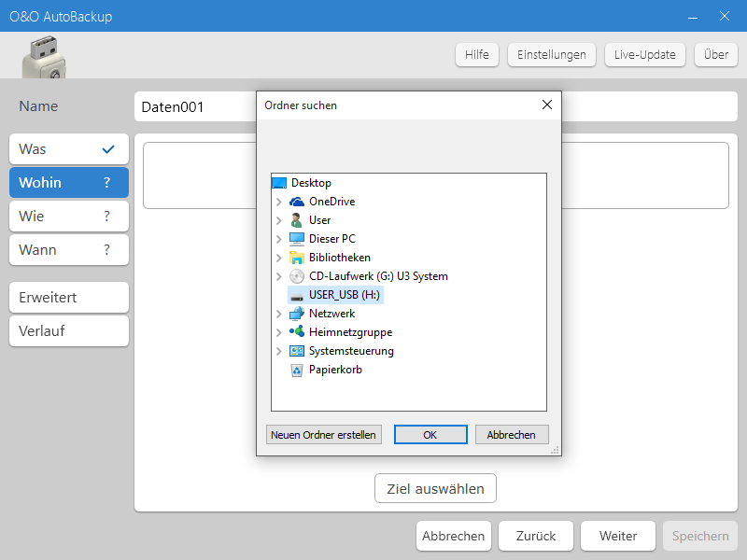This screenshot has width=747, height=560.
Task: Open the Erweitert section
Action: pyautogui.click(x=68, y=298)
